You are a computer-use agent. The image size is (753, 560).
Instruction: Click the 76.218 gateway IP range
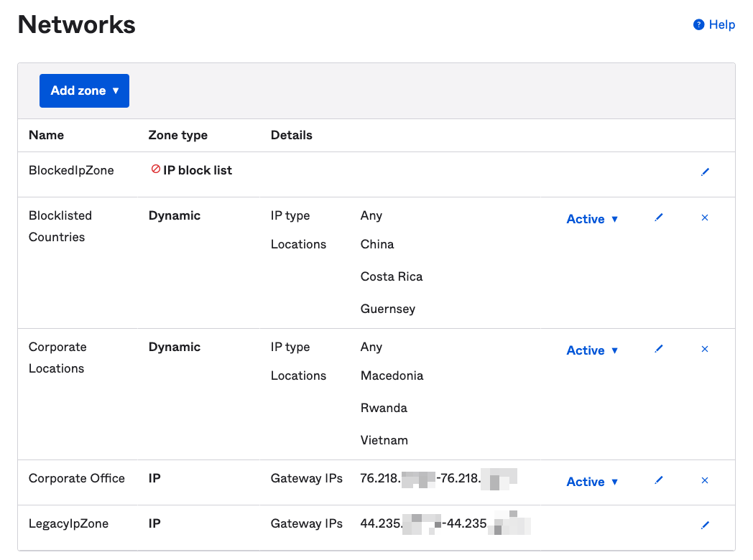tap(439, 479)
